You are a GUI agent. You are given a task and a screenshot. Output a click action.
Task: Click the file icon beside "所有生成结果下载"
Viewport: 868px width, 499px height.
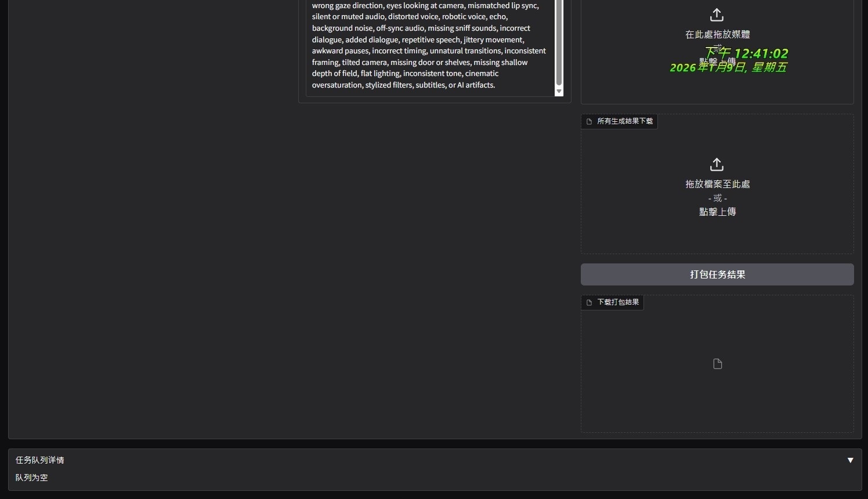point(589,121)
